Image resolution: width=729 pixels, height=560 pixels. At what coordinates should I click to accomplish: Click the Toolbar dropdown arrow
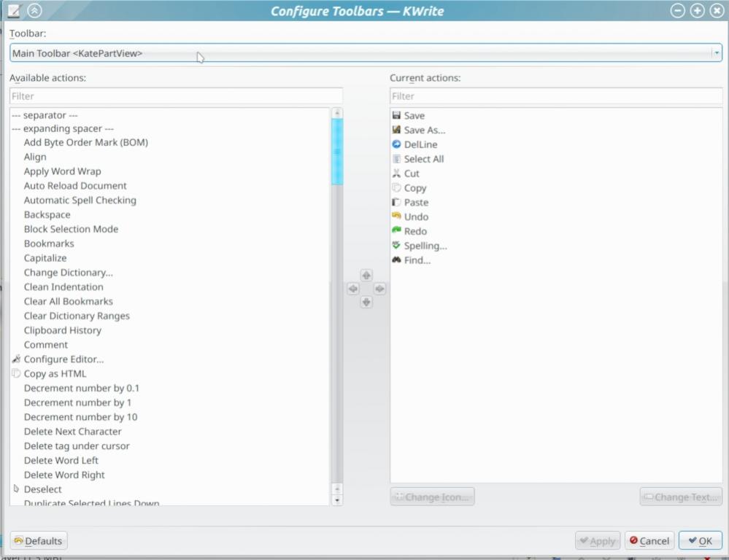tap(717, 53)
